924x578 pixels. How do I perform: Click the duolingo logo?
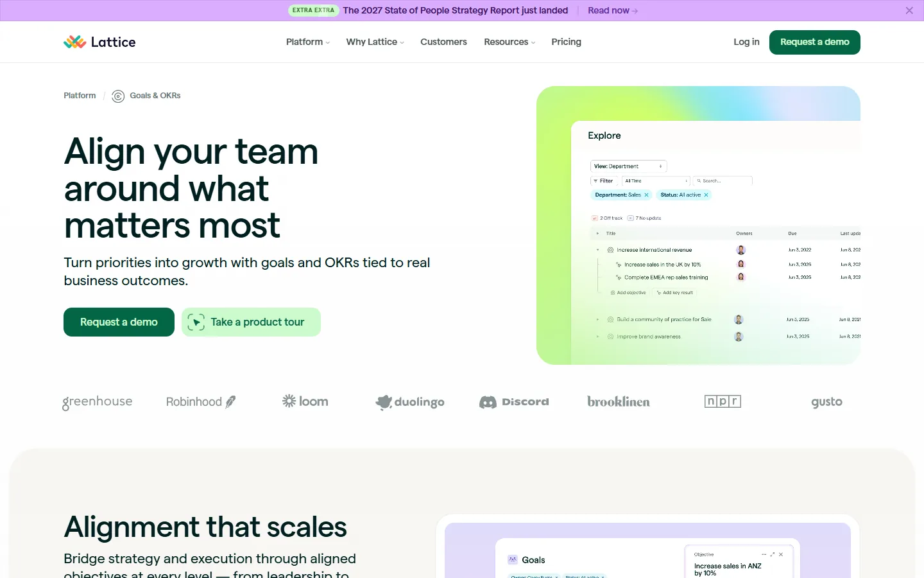pyautogui.click(x=410, y=402)
